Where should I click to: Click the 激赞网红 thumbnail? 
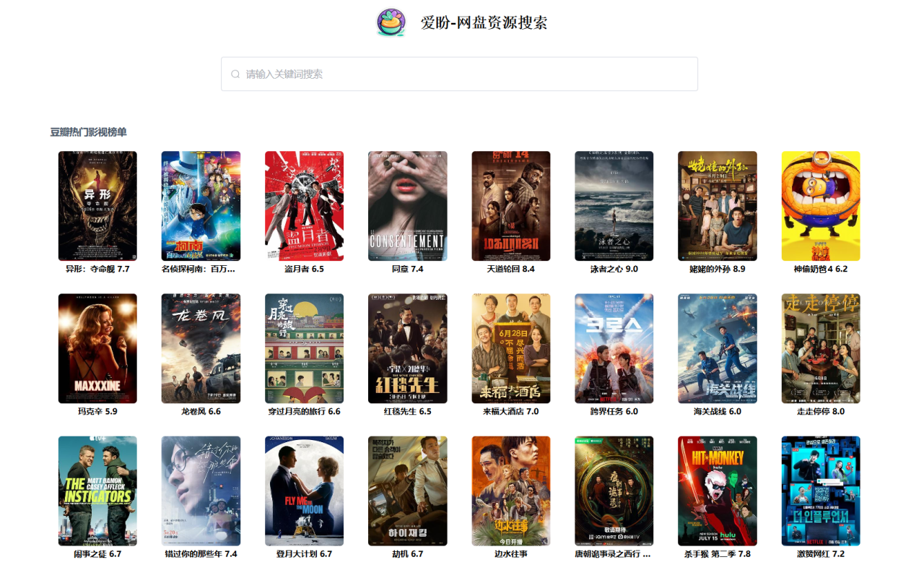(820, 491)
